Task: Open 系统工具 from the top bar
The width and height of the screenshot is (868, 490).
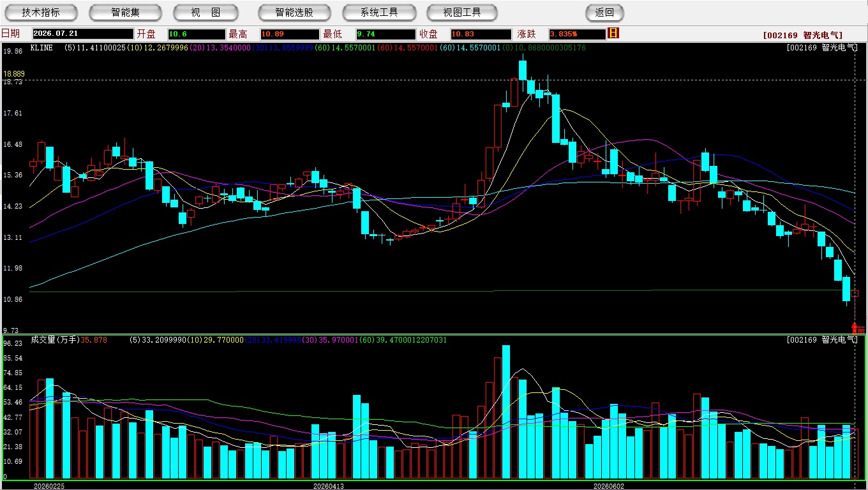Action: [379, 12]
